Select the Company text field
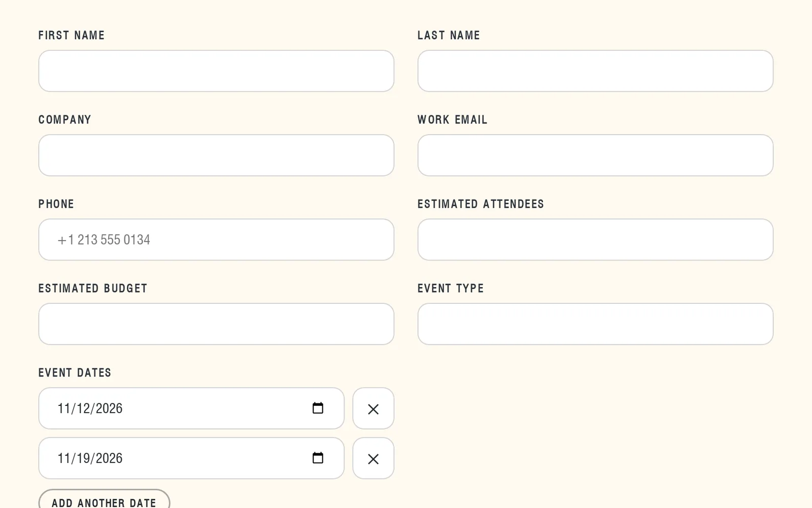The height and width of the screenshot is (508, 812). point(216,155)
